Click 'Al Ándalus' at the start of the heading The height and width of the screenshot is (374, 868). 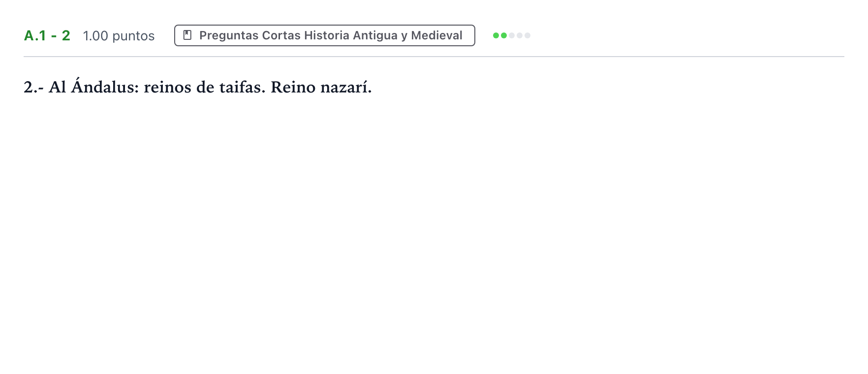93,87
